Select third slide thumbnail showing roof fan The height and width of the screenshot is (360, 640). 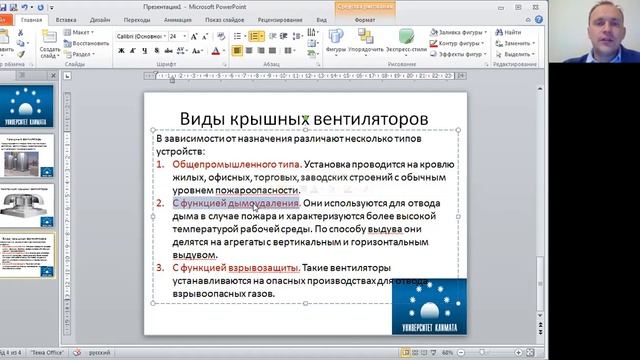[x=27, y=205]
